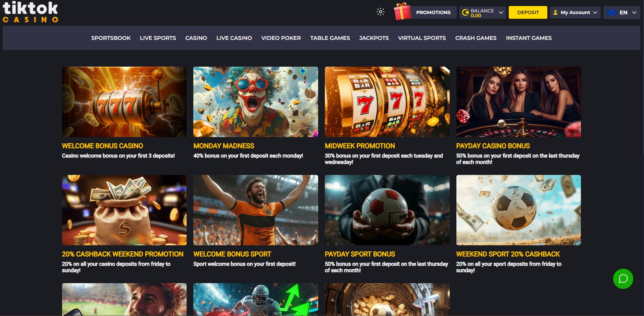
Task: Click the 20% Cashback Weekend Promotion title
Action: pyautogui.click(x=122, y=254)
